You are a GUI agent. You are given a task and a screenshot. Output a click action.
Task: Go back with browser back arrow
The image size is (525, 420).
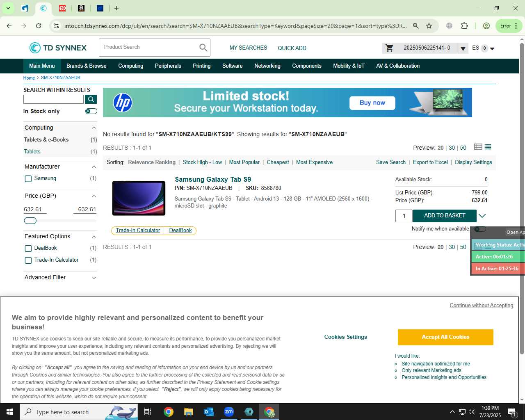point(9,26)
